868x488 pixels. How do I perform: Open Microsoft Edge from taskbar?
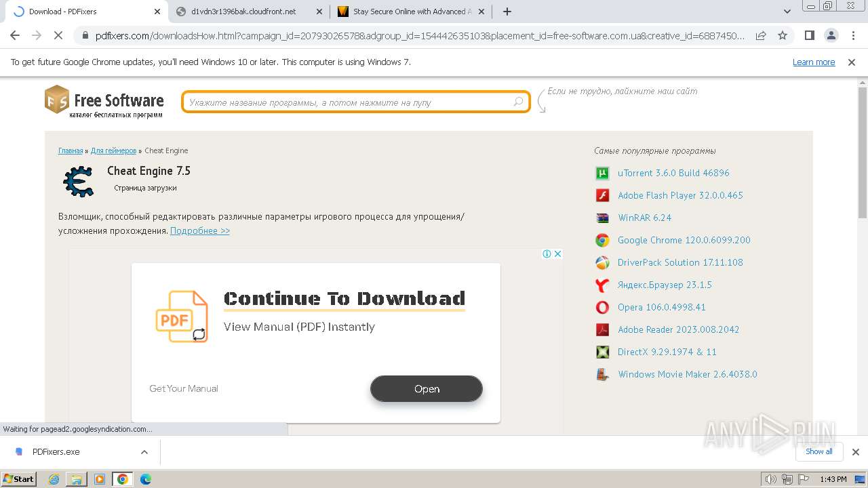coord(145,479)
